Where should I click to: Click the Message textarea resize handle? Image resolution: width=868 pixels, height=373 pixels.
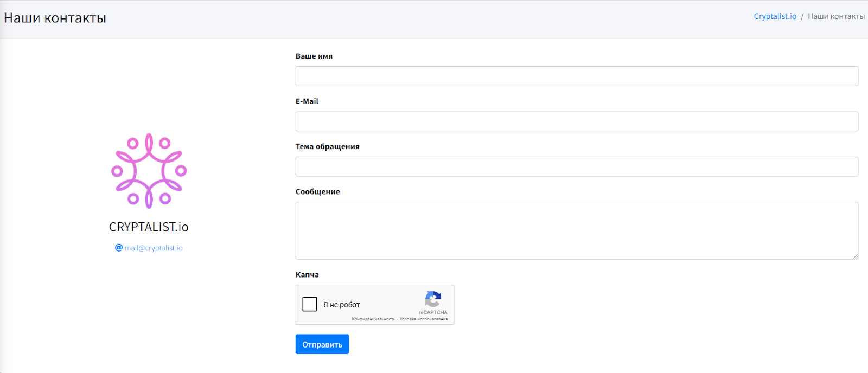coord(855,256)
